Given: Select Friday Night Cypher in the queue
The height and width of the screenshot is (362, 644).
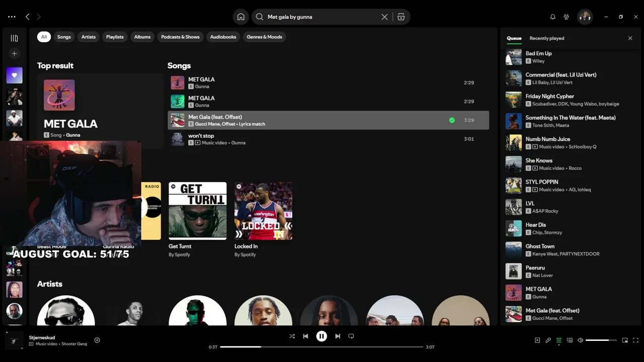Looking at the screenshot, I should [569, 100].
